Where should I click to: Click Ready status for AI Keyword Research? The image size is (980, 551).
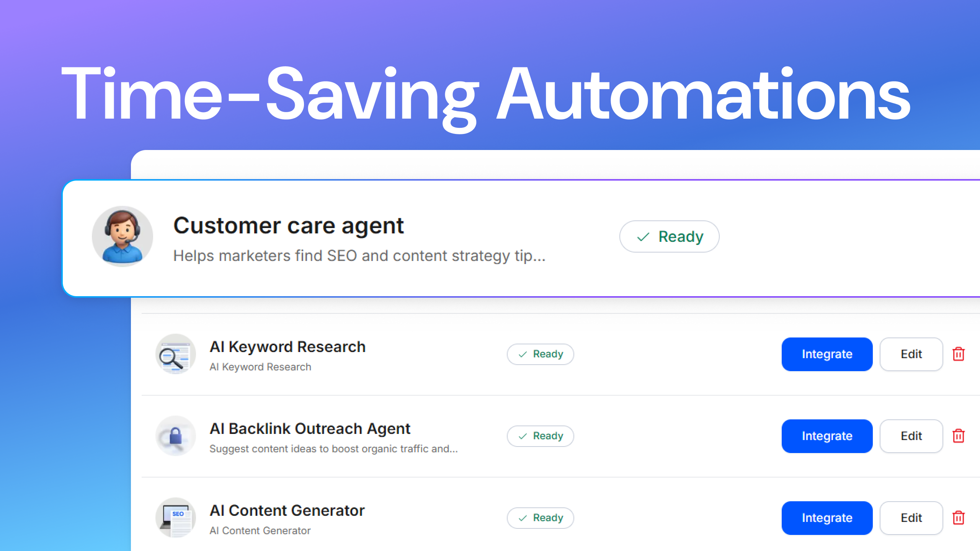(x=541, y=354)
